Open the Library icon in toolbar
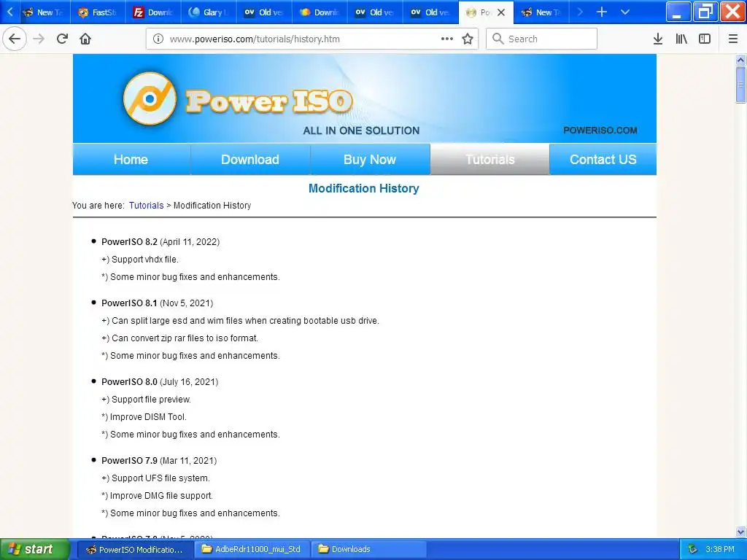Screen dimensions: 747x560 tap(681, 39)
